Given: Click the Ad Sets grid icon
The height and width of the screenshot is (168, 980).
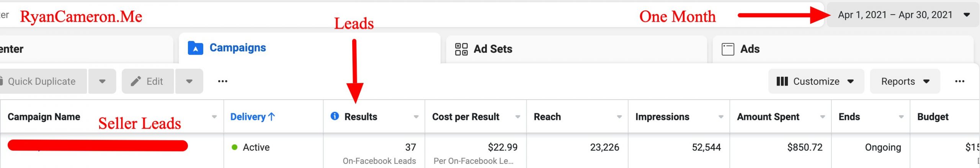Looking at the screenshot, I should [461, 49].
